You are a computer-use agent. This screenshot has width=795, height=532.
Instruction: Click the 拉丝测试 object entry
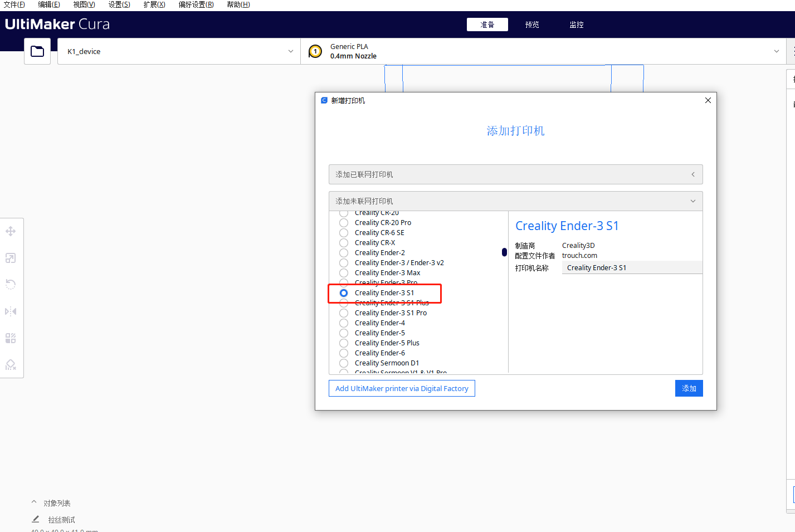click(x=61, y=520)
